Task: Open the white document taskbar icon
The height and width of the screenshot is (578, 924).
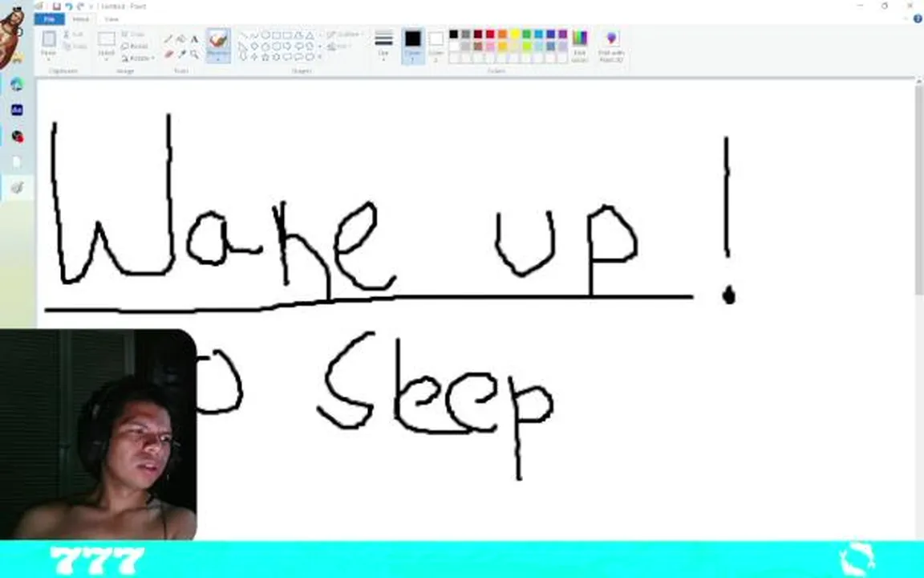Action: [x=17, y=162]
